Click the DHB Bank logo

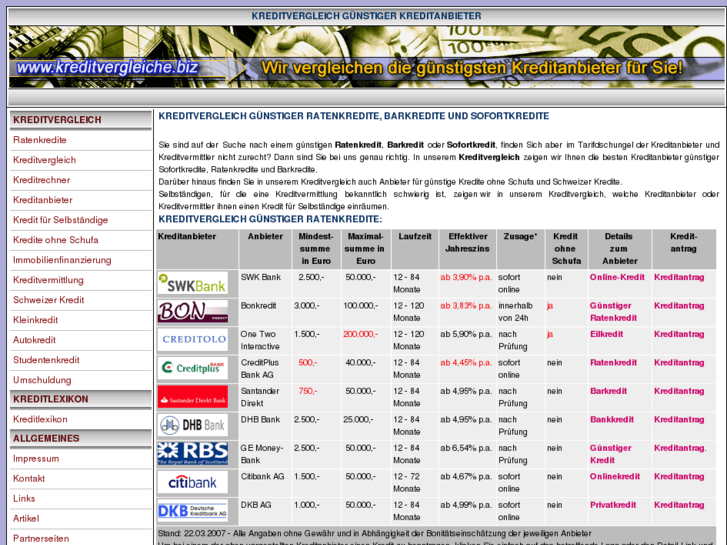click(192, 425)
